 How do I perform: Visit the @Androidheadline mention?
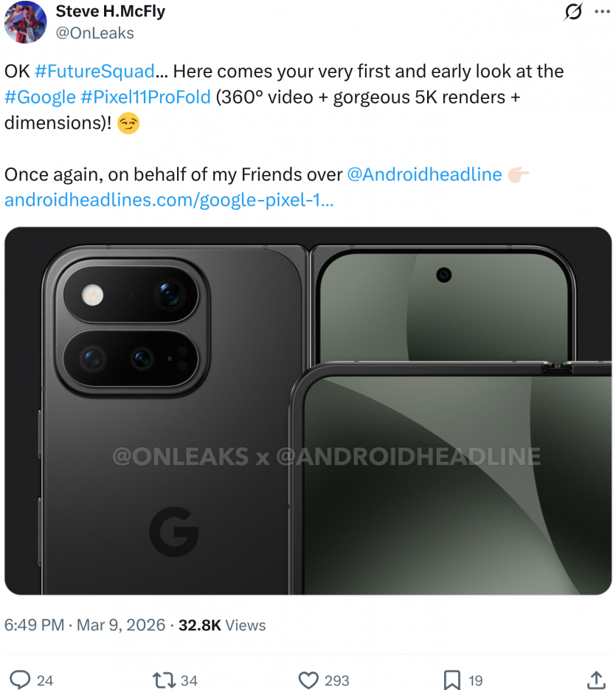coord(424,174)
